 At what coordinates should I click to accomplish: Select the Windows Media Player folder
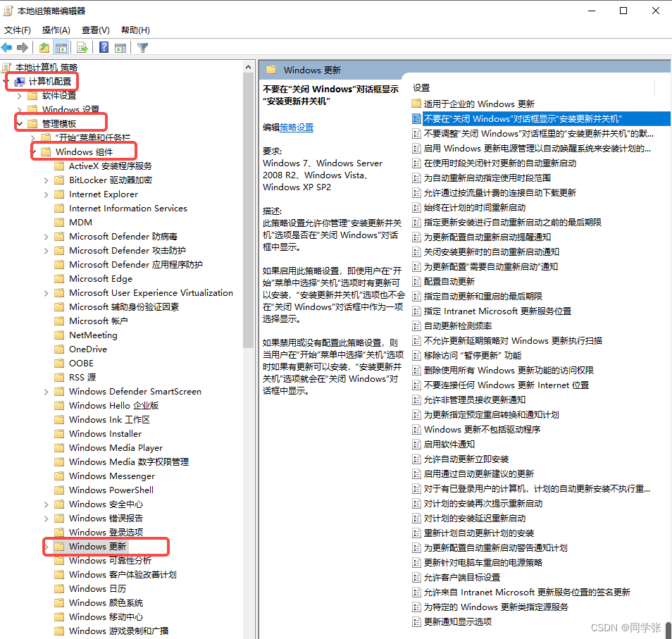116,448
